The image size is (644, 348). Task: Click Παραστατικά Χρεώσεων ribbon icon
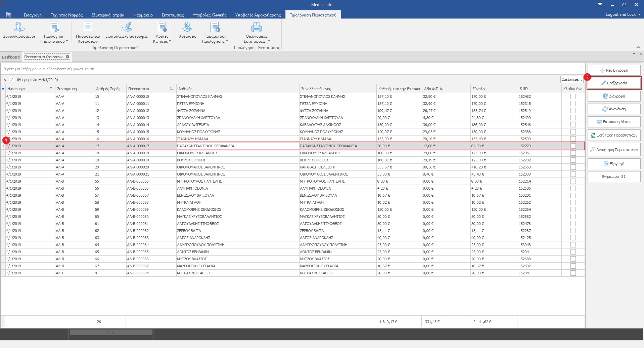pos(88,28)
